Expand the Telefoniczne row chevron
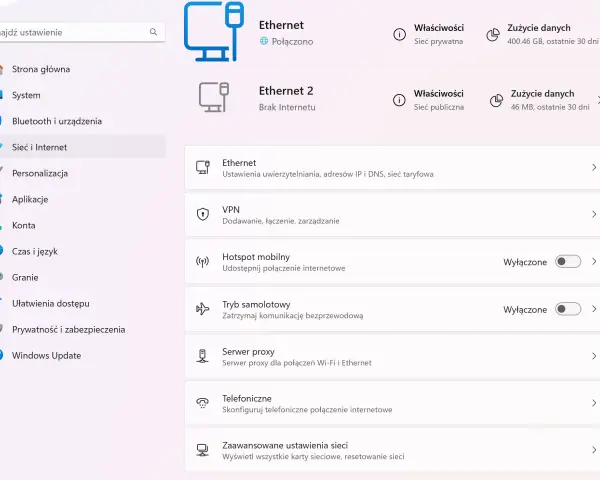 [x=594, y=403]
